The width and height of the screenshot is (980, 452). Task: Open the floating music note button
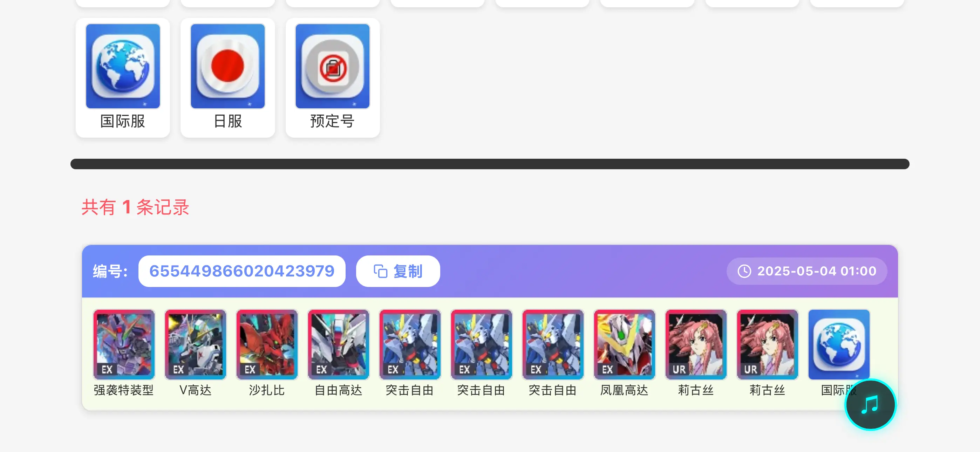870,404
